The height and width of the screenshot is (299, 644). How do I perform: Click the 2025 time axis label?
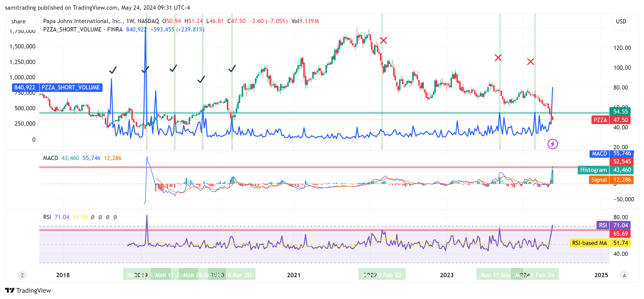click(601, 275)
